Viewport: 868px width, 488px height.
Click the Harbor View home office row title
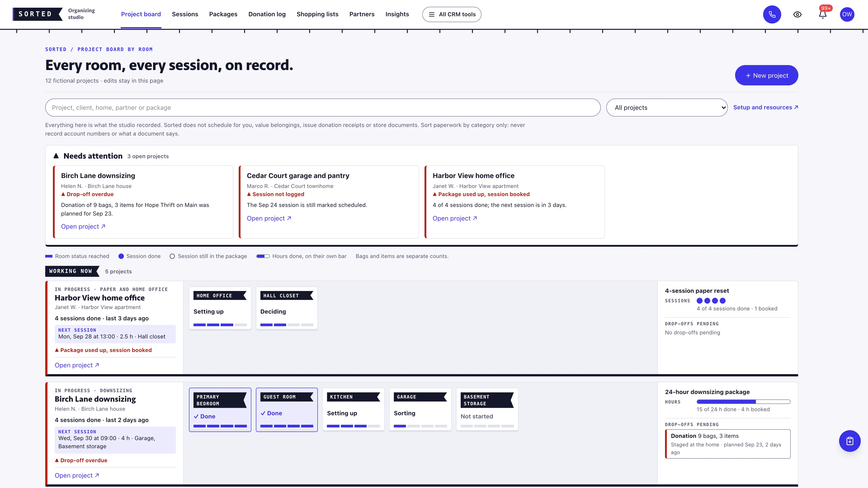point(100,298)
